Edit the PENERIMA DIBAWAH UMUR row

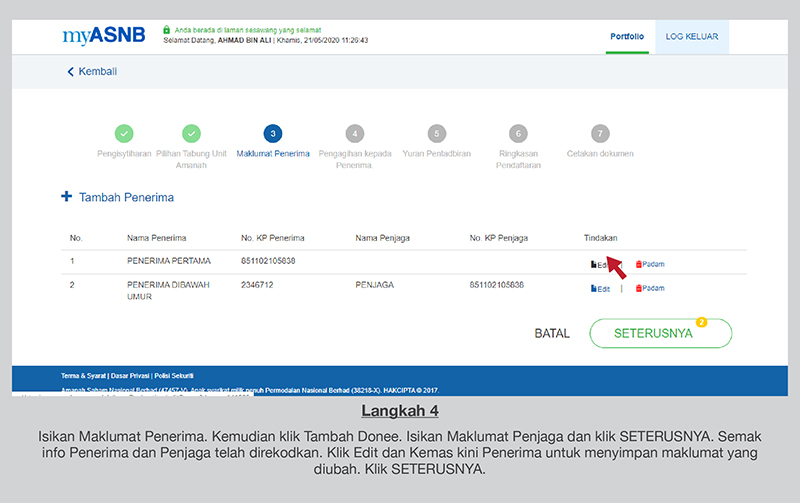tap(599, 288)
